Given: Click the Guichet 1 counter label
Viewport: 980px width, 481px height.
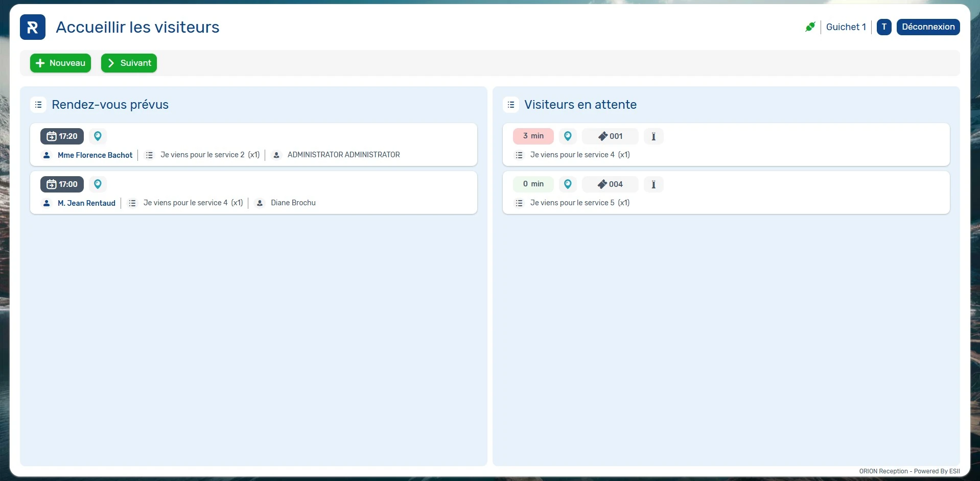Looking at the screenshot, I should tap(846, 27).
